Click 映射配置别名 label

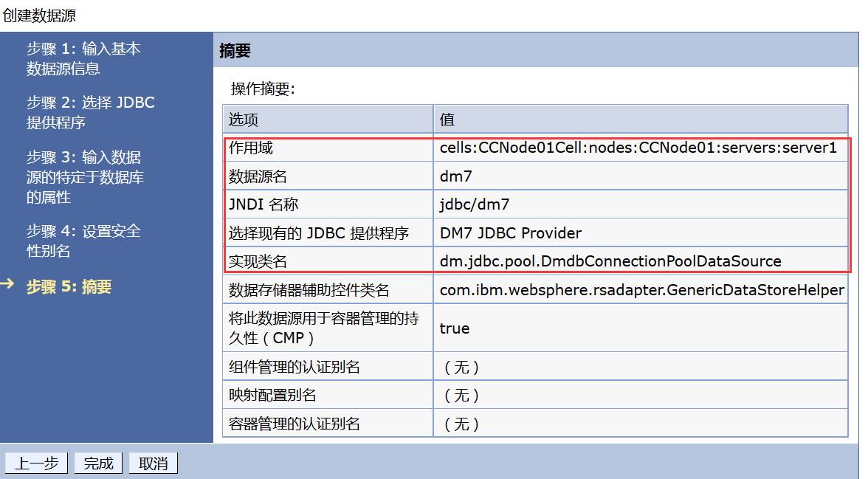click(x=272, y=395)
